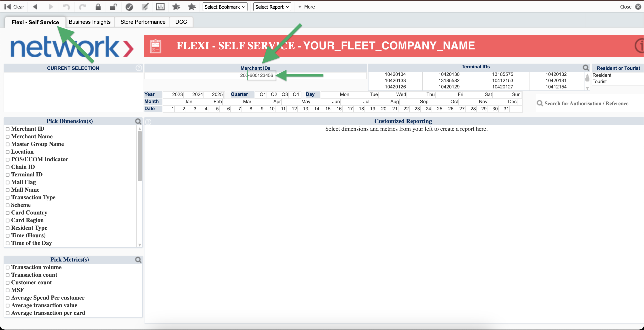This screenshot has width=644, height=330.
Task: Open the DCC tab
Action: (181, 22)
